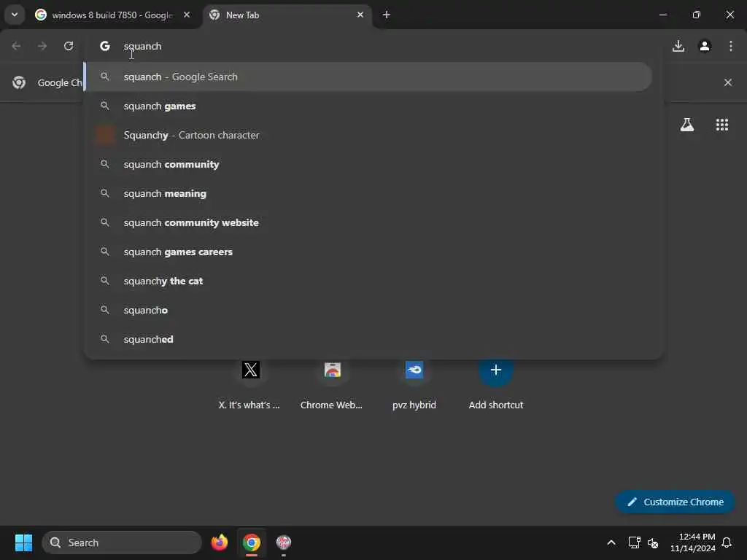Switch to windows 8 build 7850 tab
Screen dimensions: 747x560
[112, 15]
